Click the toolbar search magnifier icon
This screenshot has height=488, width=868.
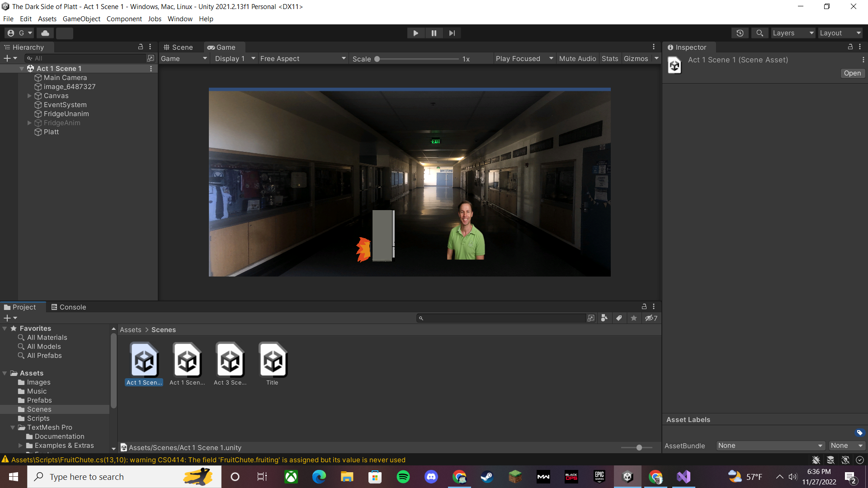coord(759,33)
